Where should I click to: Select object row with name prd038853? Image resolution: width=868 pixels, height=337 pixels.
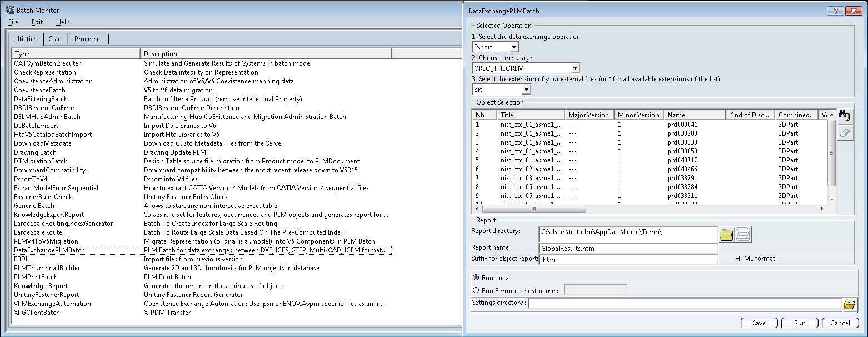click(x=650, y=151)
